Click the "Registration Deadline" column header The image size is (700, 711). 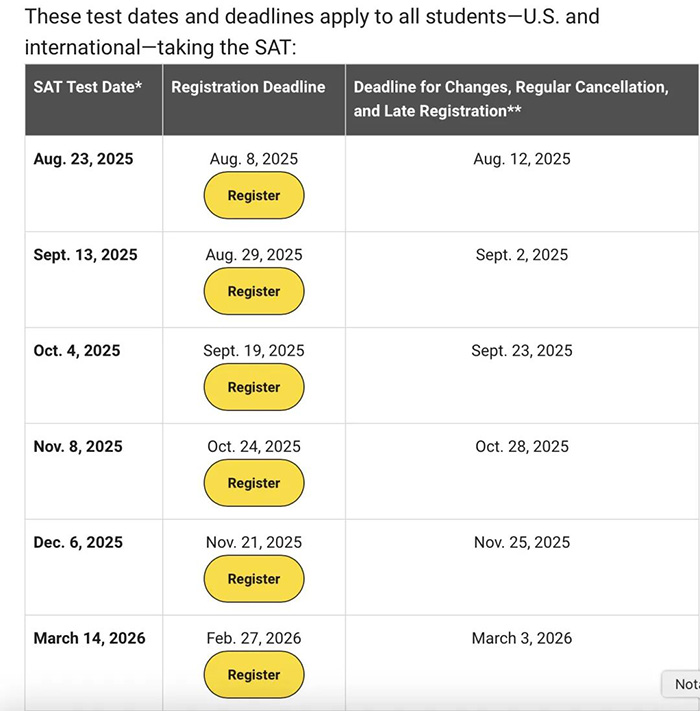(248, 87)
